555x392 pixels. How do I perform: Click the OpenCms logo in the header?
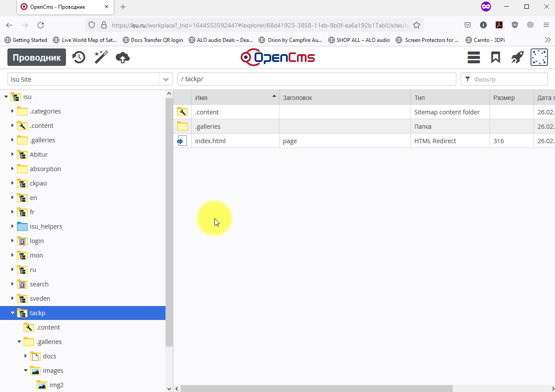coord(278,57)
